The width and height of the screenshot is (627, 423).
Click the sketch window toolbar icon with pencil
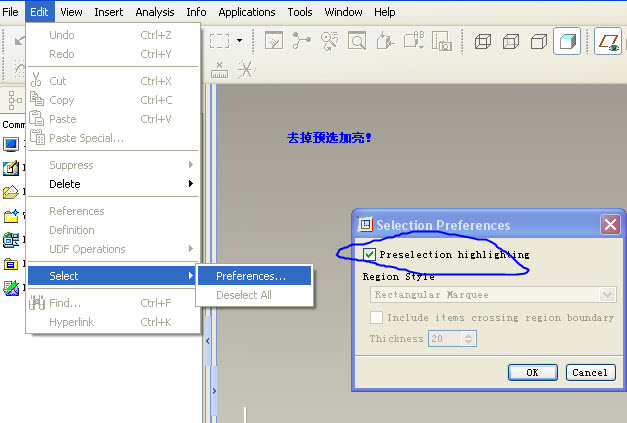[274, 40]
